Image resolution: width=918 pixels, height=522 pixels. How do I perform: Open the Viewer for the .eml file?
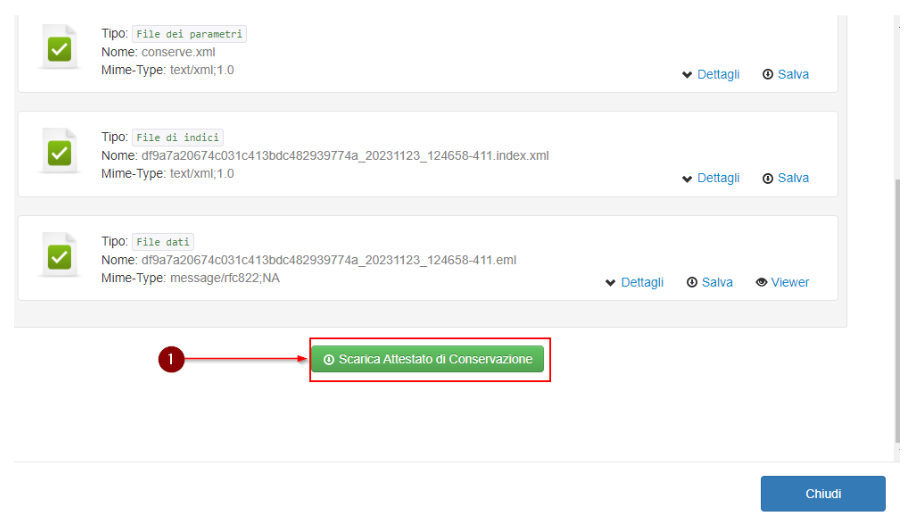point(782,282)
